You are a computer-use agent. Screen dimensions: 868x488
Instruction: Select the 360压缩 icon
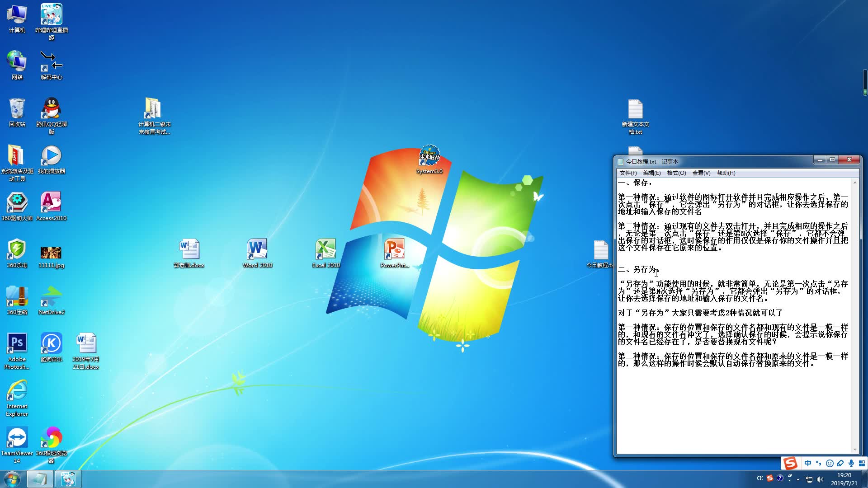pos(17,300)
